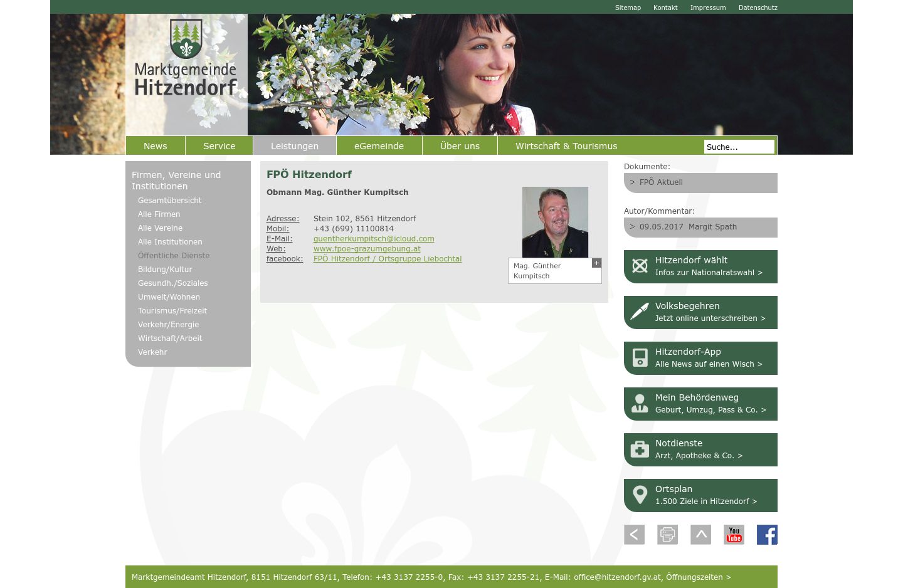Select Gesamtübersicht in the sidebar
The image size is (903, 588).
(x=170, y=201)
